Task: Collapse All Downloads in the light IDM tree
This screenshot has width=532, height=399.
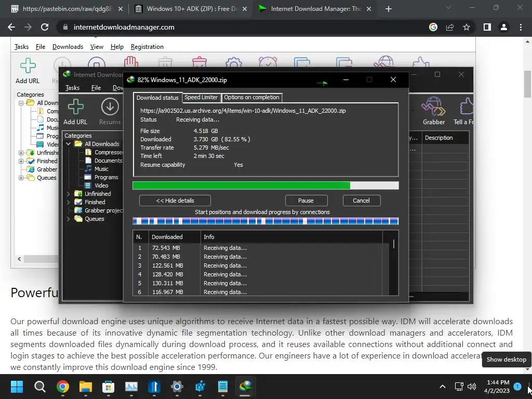Action: (x=21, y=103)
